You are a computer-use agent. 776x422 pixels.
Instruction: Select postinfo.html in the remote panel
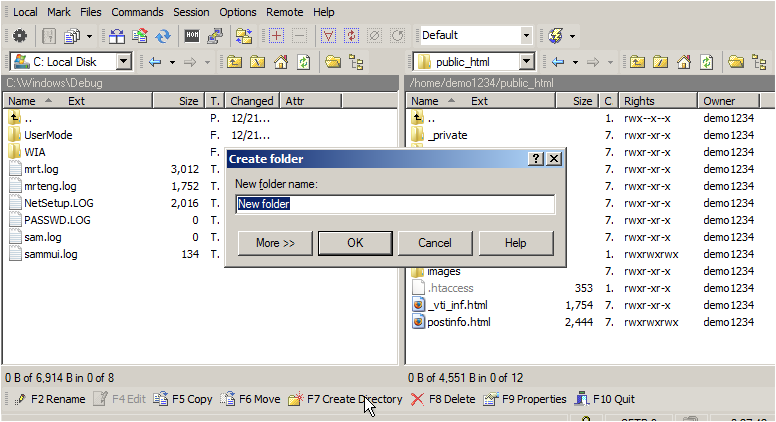click(458, 322)
